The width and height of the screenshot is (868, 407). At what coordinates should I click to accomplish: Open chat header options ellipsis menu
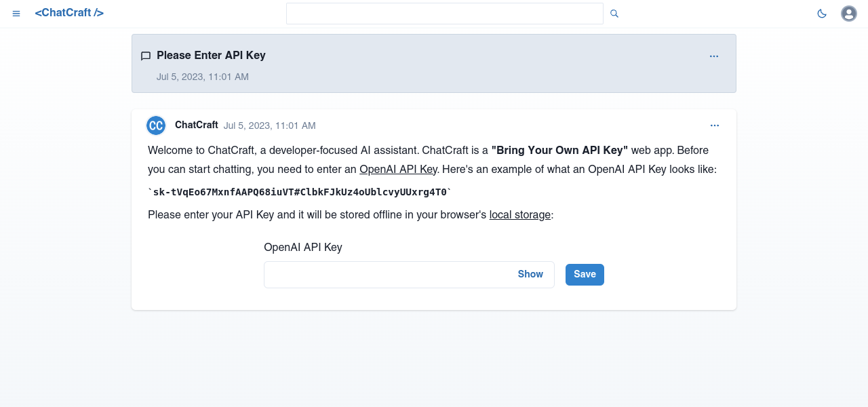click(714, 56)
